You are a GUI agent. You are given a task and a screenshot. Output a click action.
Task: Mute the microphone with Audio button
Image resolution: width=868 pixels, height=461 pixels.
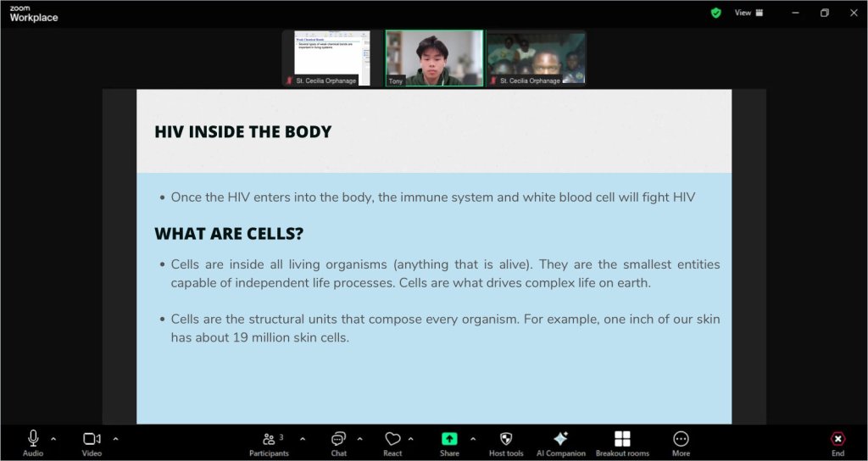coord(33,444)
